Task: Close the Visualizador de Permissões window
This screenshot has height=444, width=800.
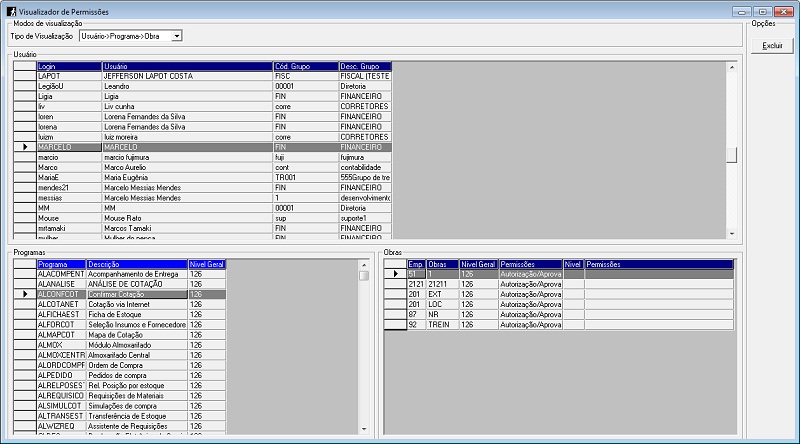Action: pos(783,9)
